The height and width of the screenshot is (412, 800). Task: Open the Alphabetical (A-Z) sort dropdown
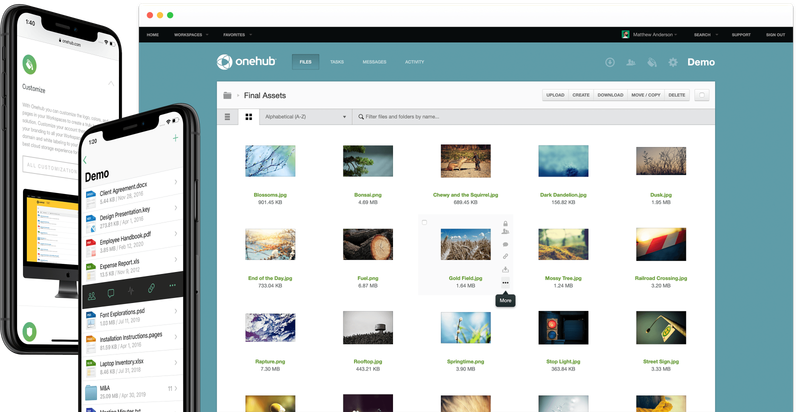pyautogui.click(x=304, y=117)
